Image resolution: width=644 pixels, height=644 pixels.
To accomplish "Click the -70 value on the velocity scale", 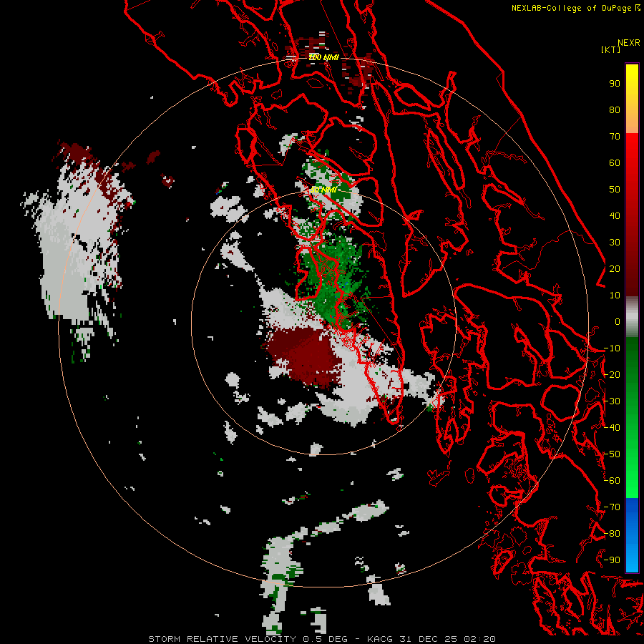I will [x=612, y=507].
